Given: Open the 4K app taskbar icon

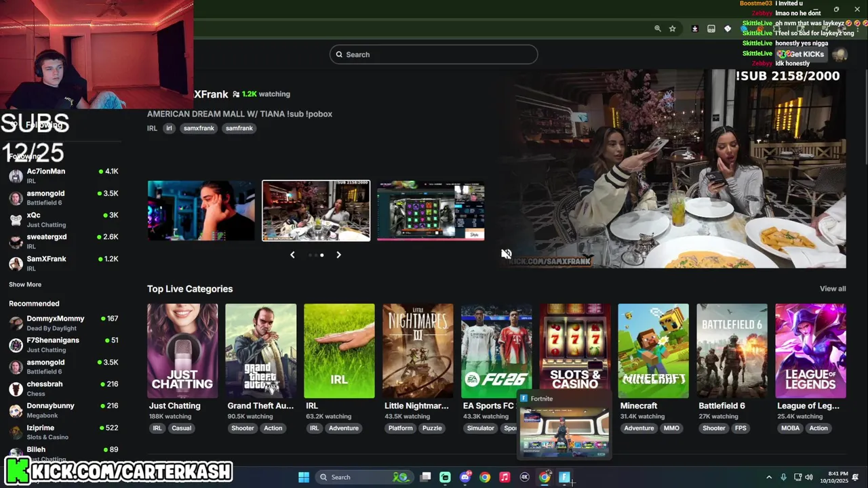Looking at the screenshot, I should (x=524, y=477).
